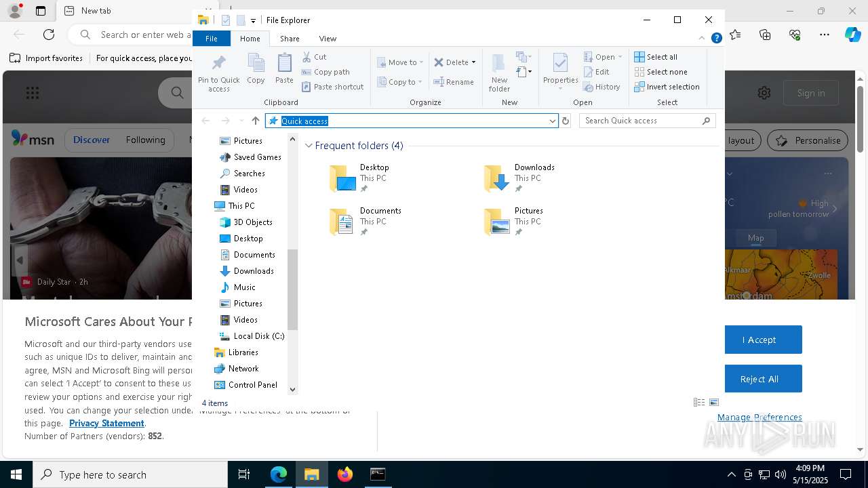Click Paste shortcut command
Image resolution: width=868 pixels, height=488 pixels.
(332, 87)
